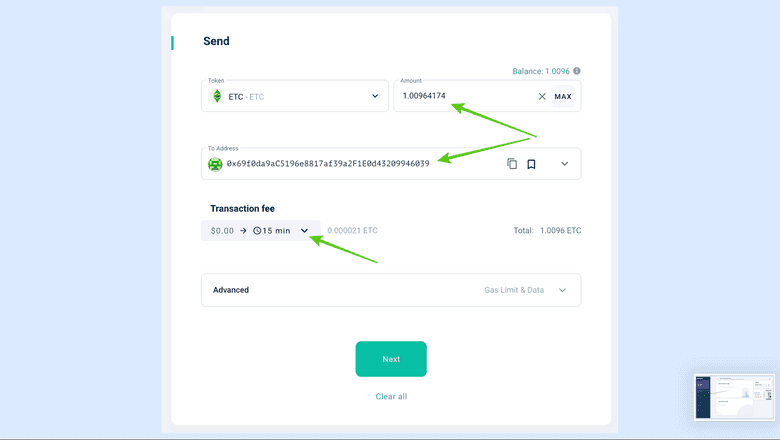Click the Clear all link
This screenshot has width=780, height=440.
click(391, 397)
